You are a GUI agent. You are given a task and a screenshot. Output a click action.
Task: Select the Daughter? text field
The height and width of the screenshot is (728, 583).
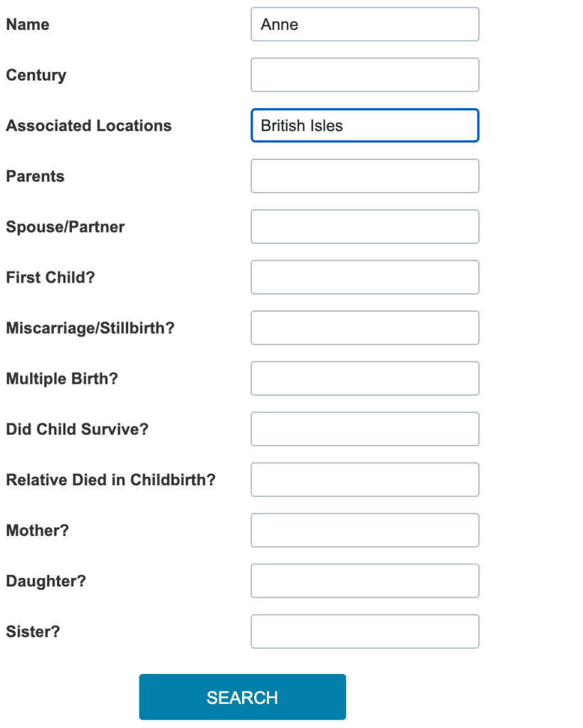[x=364, y=580]
